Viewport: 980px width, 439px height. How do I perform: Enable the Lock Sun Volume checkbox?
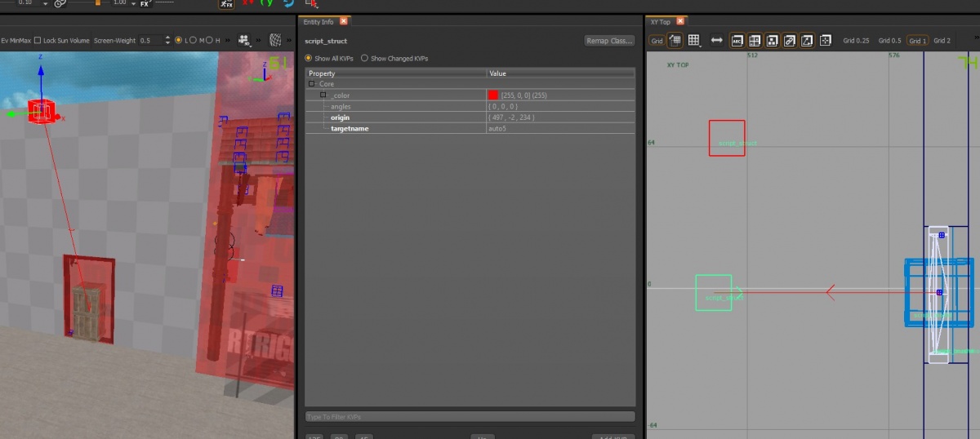click(38, 40)
